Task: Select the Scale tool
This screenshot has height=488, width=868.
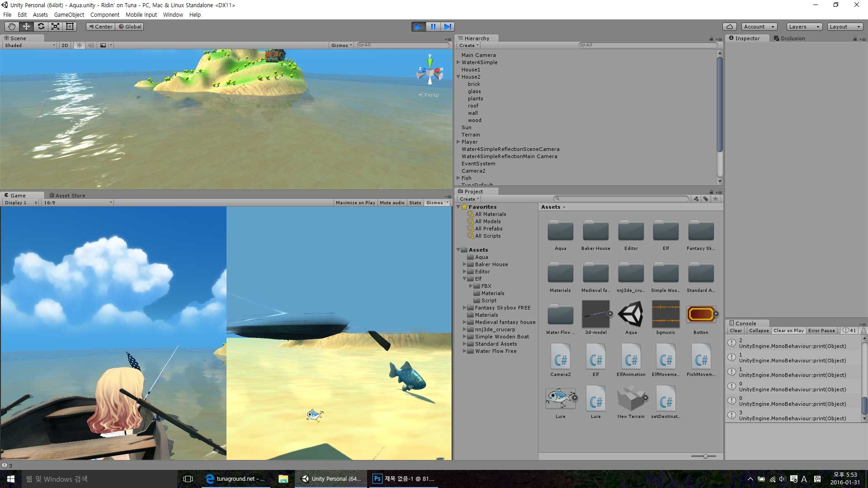Action: click(55, 27)
